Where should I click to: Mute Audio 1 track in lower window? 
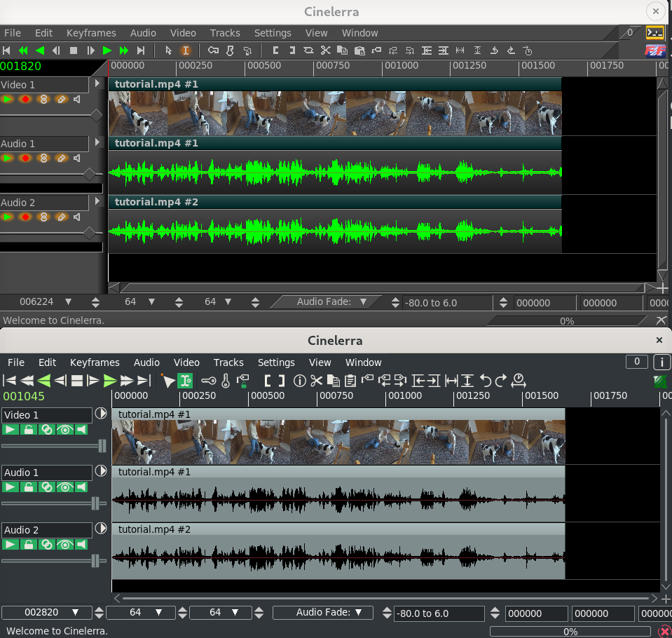(x=82, y=487)
